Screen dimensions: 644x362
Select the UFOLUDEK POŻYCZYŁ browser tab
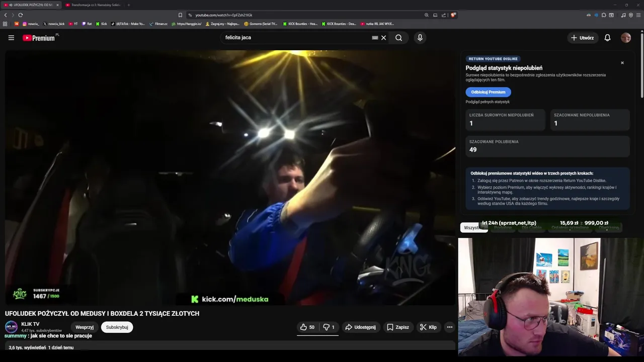click(31, 5)
